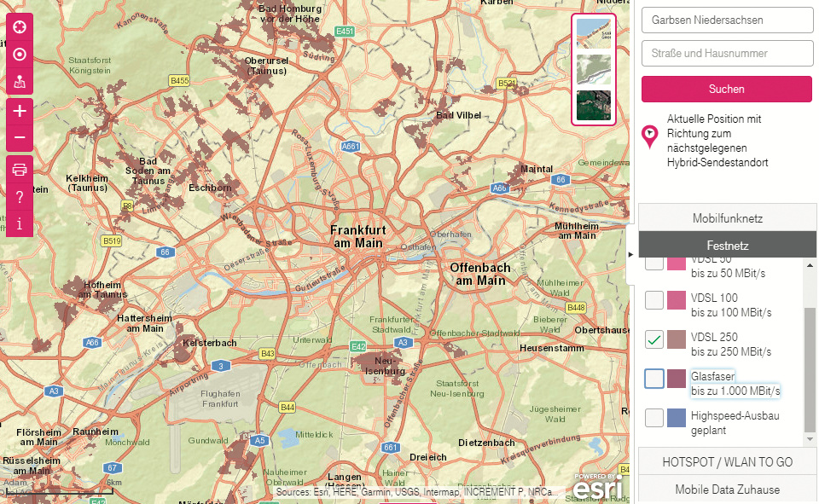Select the Festnetz section header

click(727, 246)
